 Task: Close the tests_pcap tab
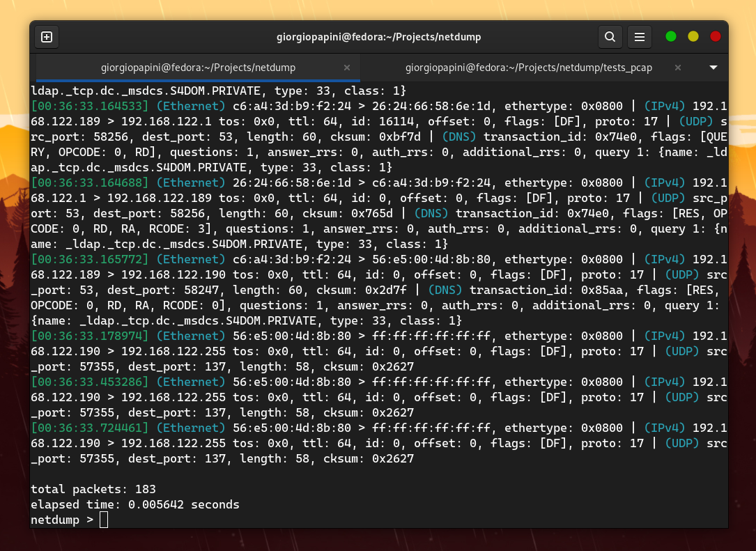tap(678, 68)
